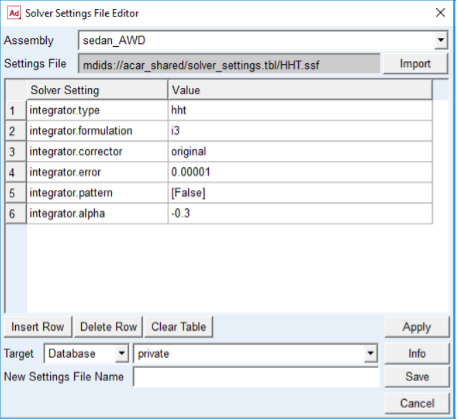Expand the Target Database dropdown arrow
This screenshot has width=458, height=420.
tap(122, 353)
